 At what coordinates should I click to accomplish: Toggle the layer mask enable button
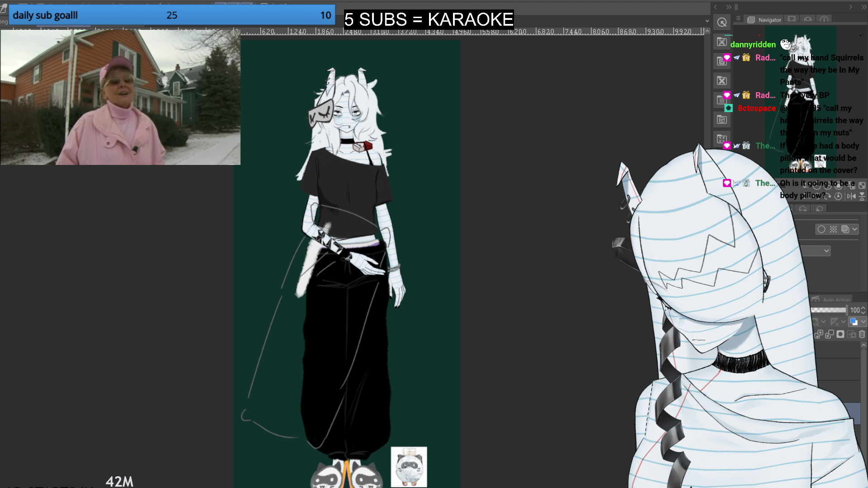pos(816,322)
